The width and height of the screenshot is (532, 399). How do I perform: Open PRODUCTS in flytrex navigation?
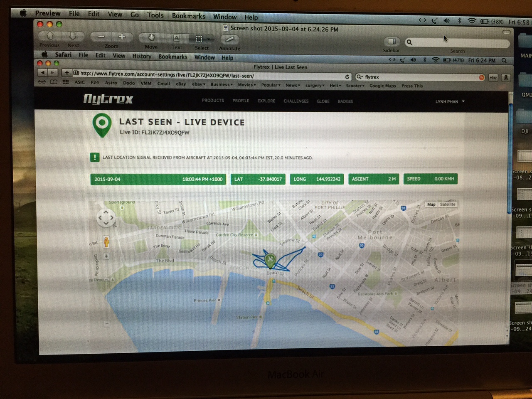coord(213,101)
